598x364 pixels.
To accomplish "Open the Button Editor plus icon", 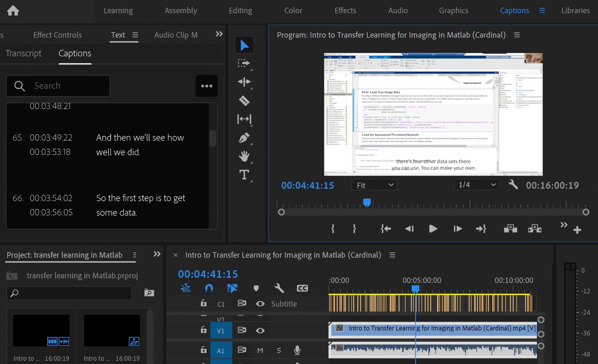I will 577,230.
